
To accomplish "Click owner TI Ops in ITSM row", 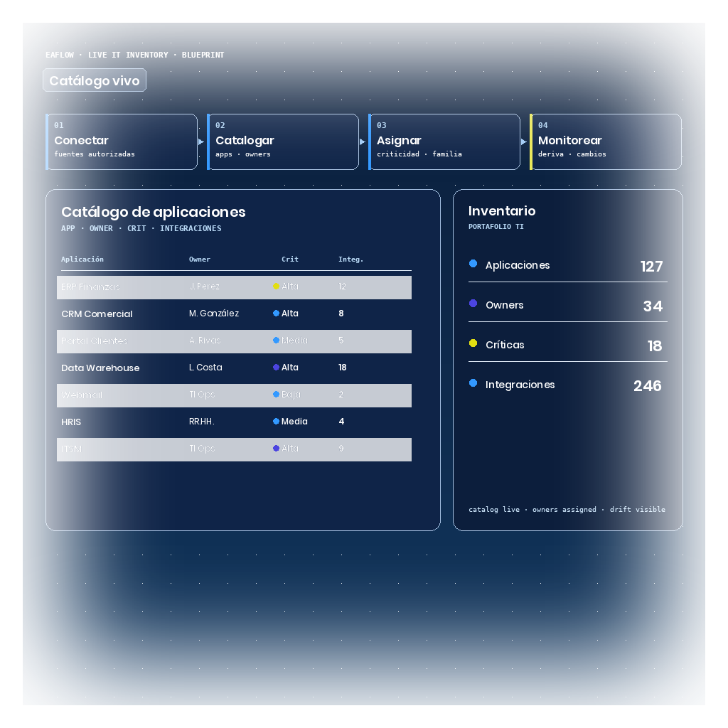I will point(202,449).
